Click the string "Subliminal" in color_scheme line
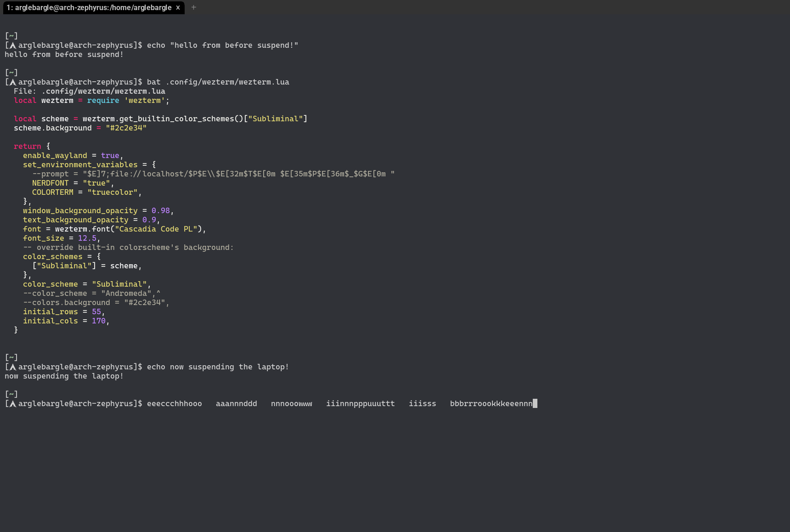 (120, 284)
